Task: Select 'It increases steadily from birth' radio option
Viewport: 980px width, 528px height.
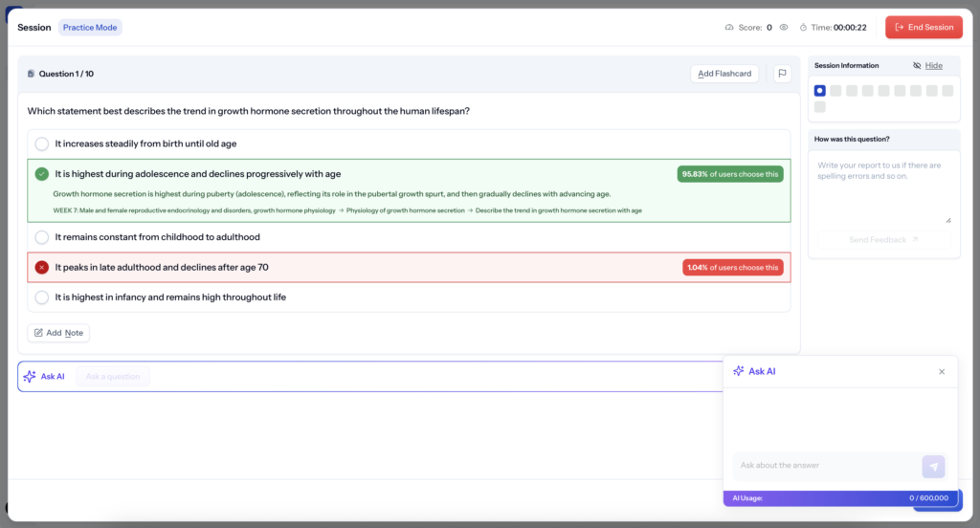Action: [42, 144]
